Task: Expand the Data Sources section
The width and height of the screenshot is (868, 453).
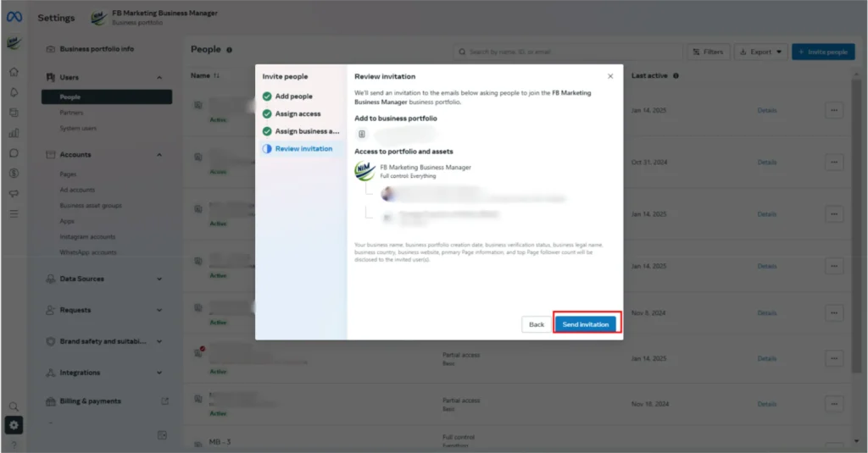Action: click(x=159, y=279)
